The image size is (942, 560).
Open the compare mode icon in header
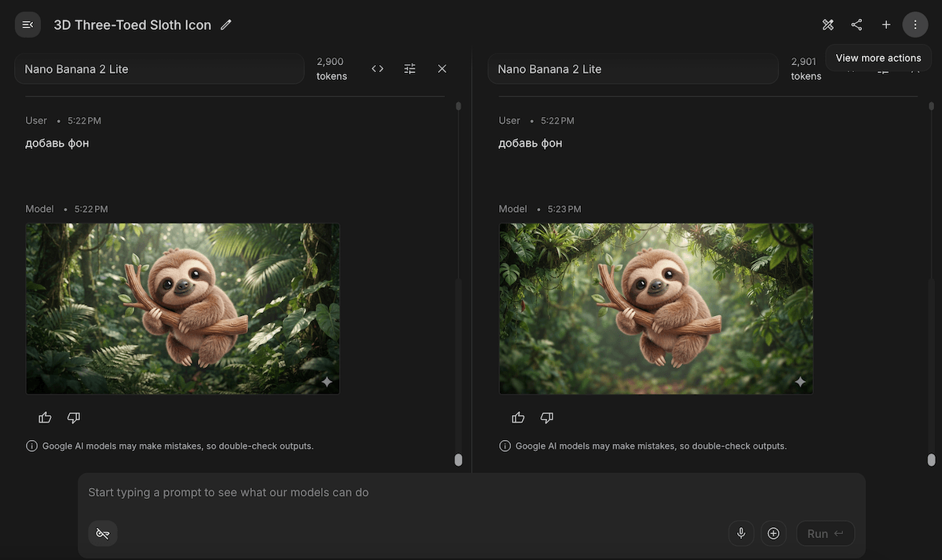(x=827, y=25)
